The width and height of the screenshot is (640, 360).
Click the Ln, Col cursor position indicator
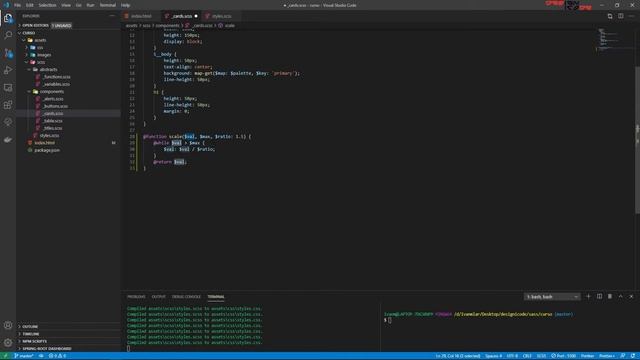[458, 356]
